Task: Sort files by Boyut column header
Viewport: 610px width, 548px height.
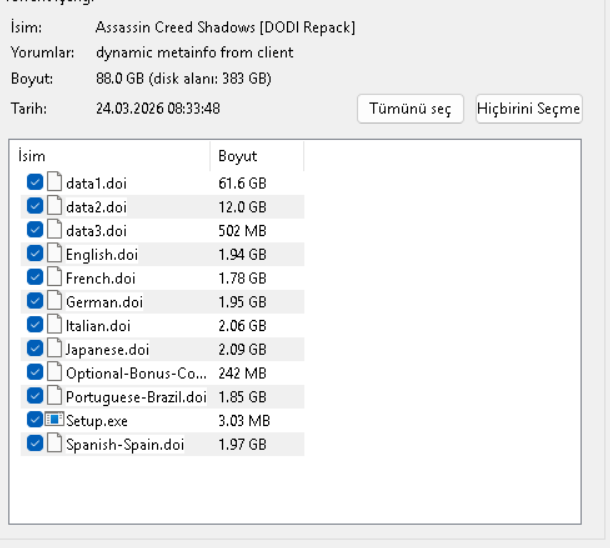Action: (257, 156)
